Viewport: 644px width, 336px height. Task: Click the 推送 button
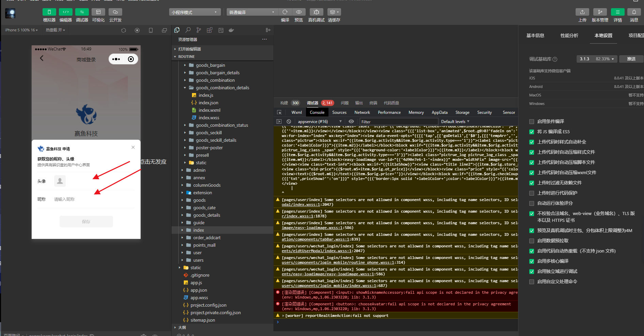pos(631,59)
